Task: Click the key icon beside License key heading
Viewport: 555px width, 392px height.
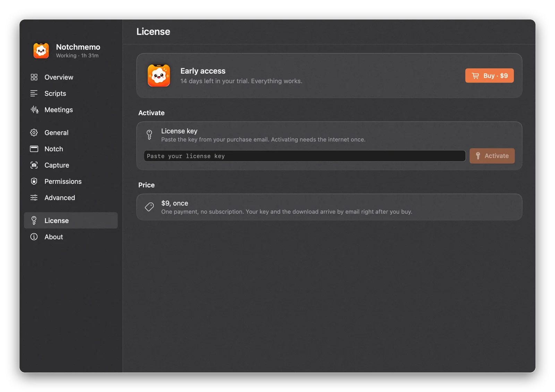Action: pyautogui.click(x=150, y=135)
